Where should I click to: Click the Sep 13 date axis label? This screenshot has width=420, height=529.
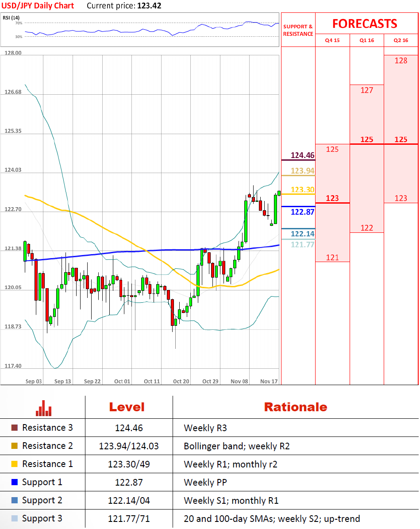63,381
